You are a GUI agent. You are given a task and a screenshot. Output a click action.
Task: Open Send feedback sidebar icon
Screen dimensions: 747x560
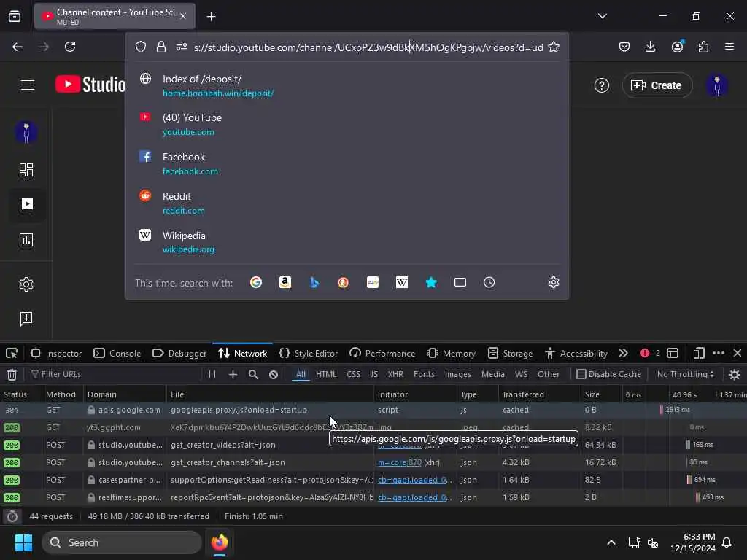pyautogui.click(x=26, y=319)
